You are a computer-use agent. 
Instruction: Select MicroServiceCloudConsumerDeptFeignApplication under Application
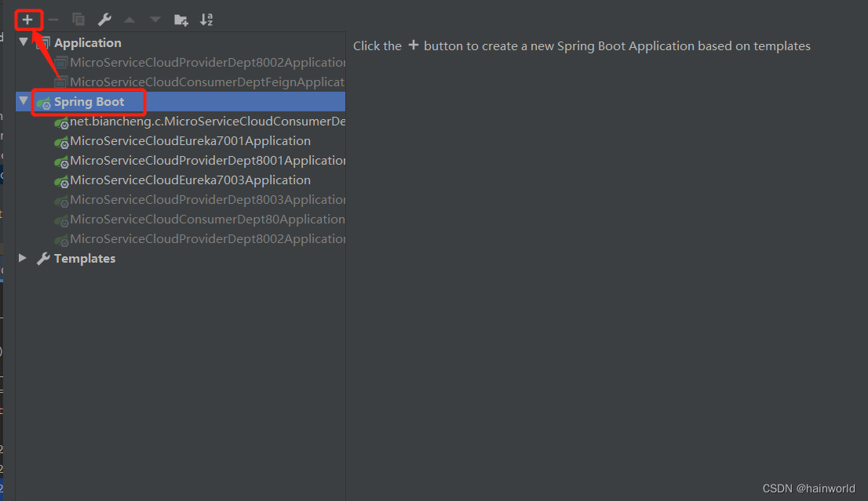208,82
